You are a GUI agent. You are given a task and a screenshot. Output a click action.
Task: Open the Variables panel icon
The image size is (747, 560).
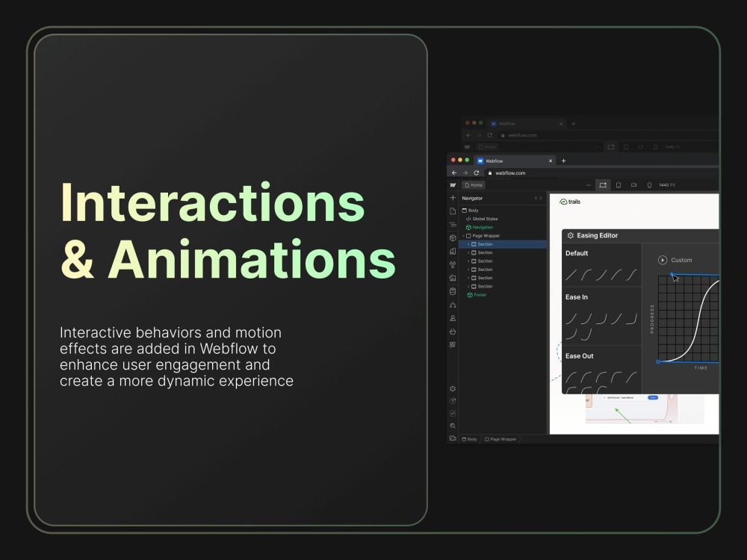click(x=453, y=264)
